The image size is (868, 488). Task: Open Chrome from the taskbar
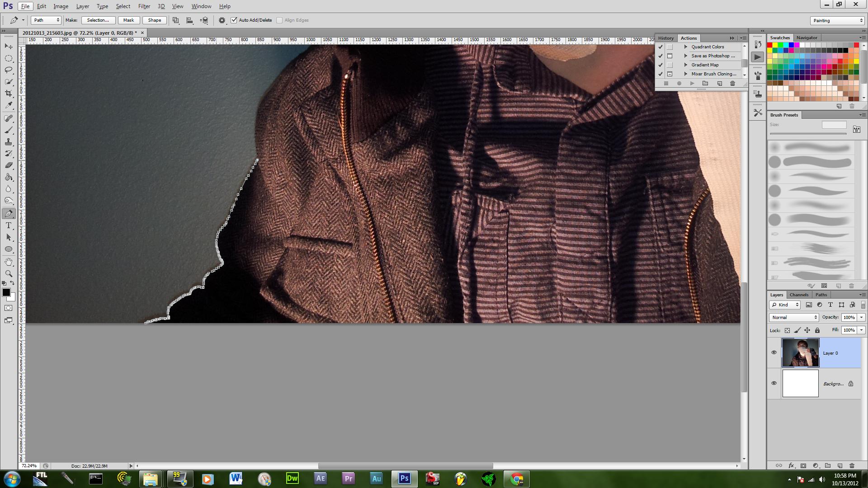click(517, 479)
